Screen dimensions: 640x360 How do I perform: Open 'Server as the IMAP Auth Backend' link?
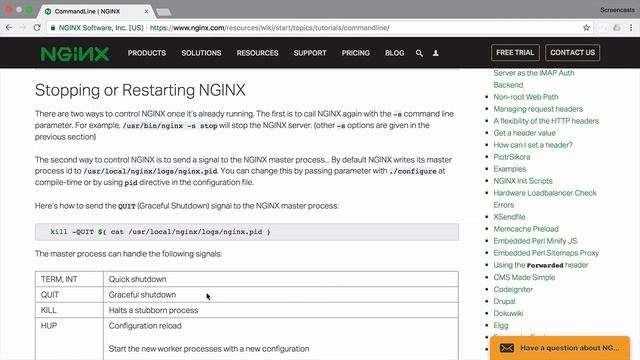[x=533, y=79]
